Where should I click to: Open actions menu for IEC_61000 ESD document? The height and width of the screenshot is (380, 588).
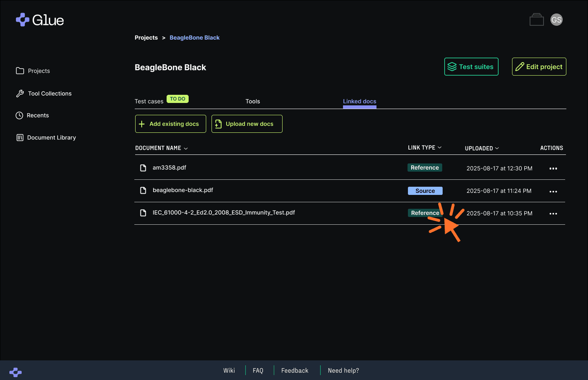[553, 214]
